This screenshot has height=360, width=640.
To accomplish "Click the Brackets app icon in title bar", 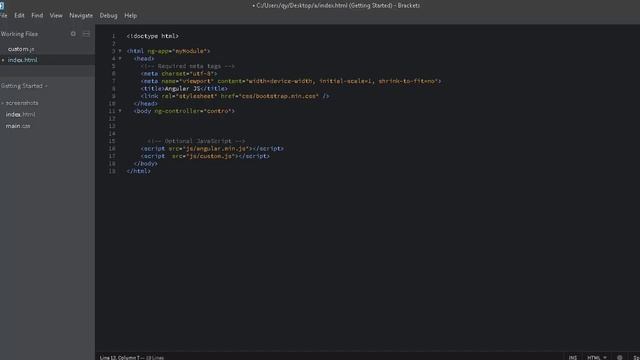I will (2, 5).
